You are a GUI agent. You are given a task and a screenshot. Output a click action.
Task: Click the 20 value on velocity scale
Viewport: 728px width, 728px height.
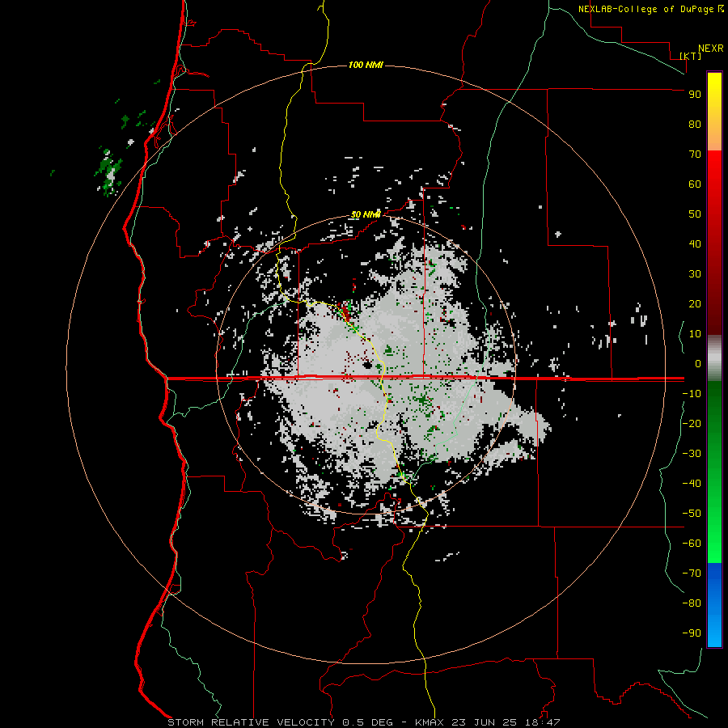coord(695,303)
